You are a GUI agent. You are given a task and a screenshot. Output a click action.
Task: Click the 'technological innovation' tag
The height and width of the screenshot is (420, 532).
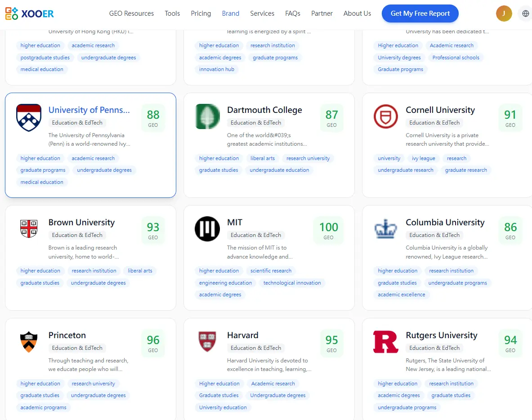292,283
